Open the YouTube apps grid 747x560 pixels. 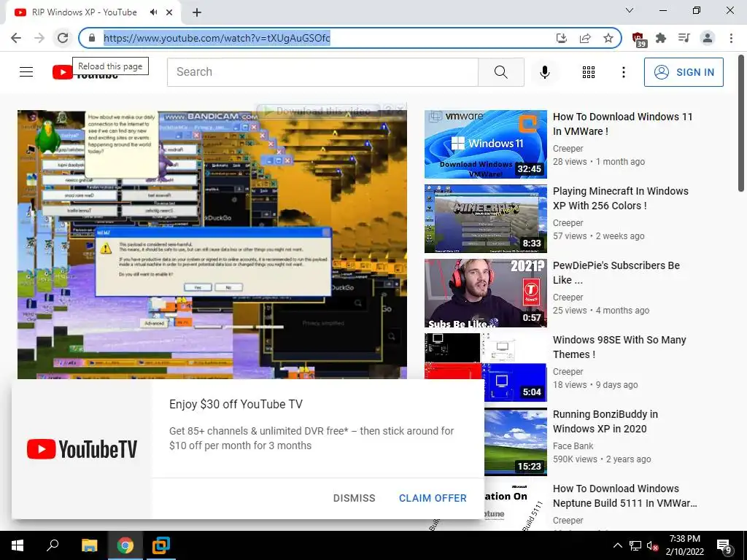coord(589,72)
